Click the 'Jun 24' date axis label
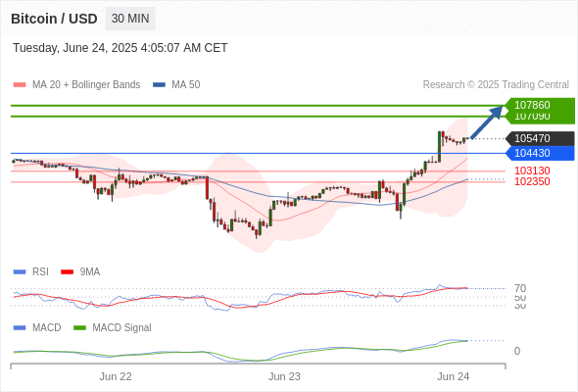 (x=453, y=376)
